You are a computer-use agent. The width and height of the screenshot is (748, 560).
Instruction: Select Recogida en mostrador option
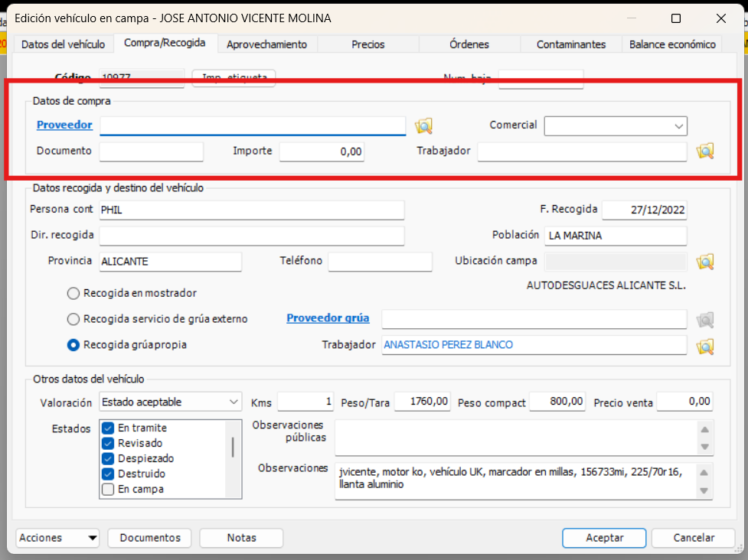pos(73,292)
